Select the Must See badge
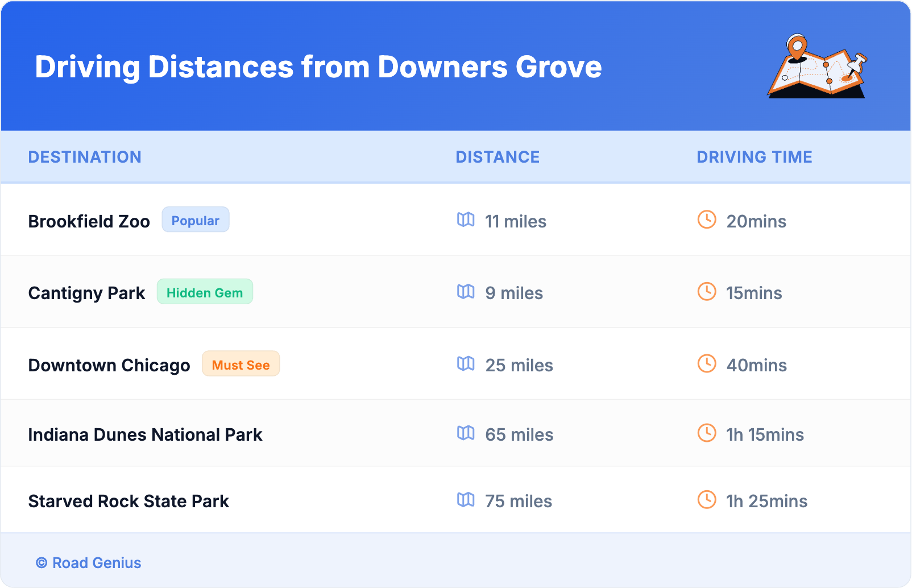This screenshot has height=588, width=912. click(241, 365)
